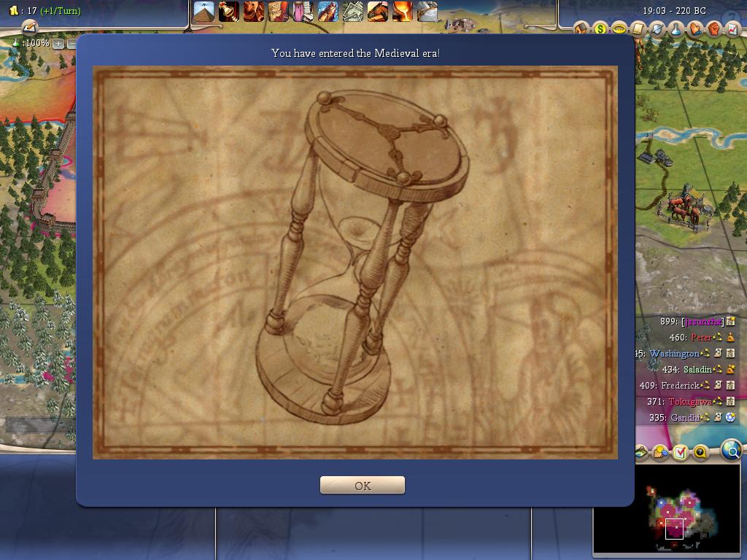Open the Domestic Advisor house icon
Screen dimensions: 747x560
click(581, 29)
